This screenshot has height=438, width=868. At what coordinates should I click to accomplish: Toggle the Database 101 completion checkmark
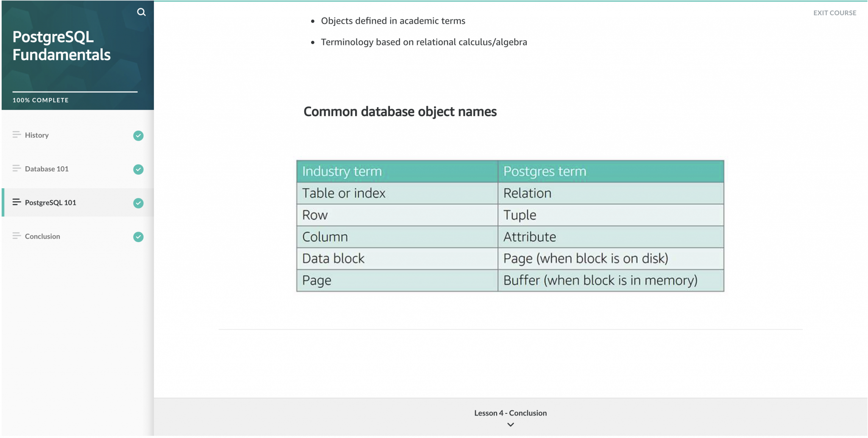[x=138, y=169]
